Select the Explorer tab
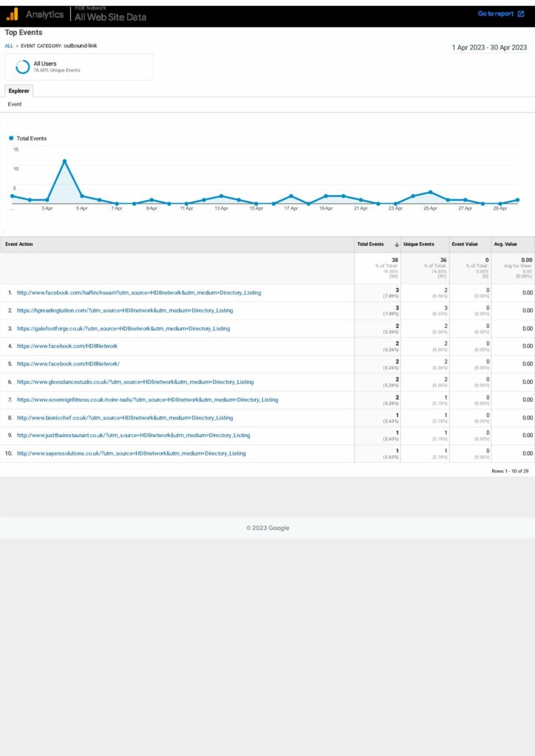 19,91
